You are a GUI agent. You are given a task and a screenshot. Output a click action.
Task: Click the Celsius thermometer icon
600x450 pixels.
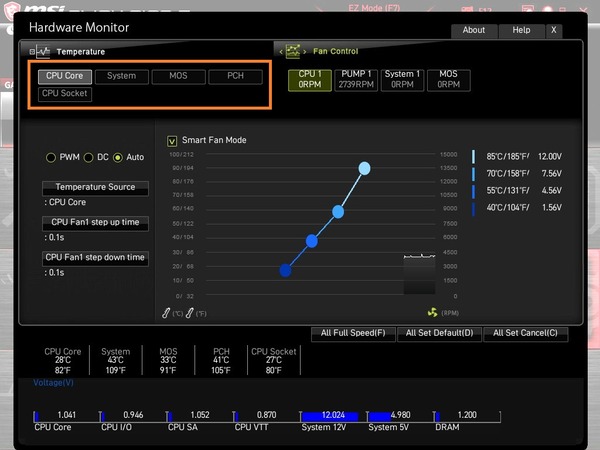[166, 313]
